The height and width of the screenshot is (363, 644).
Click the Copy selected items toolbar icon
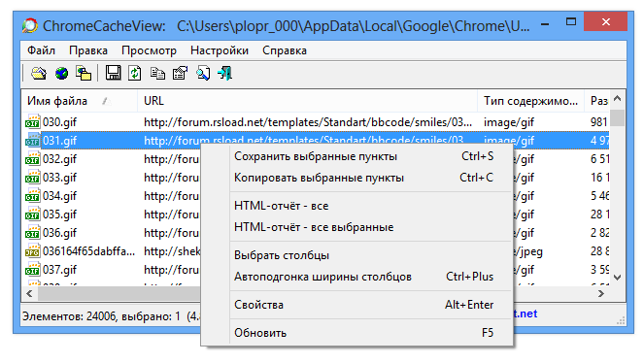click(157, 74)
